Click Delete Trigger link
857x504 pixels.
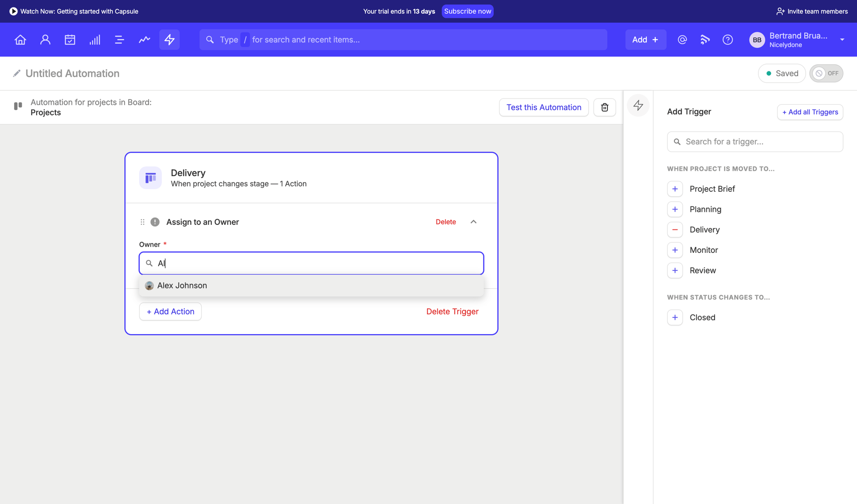click(452, 311)
